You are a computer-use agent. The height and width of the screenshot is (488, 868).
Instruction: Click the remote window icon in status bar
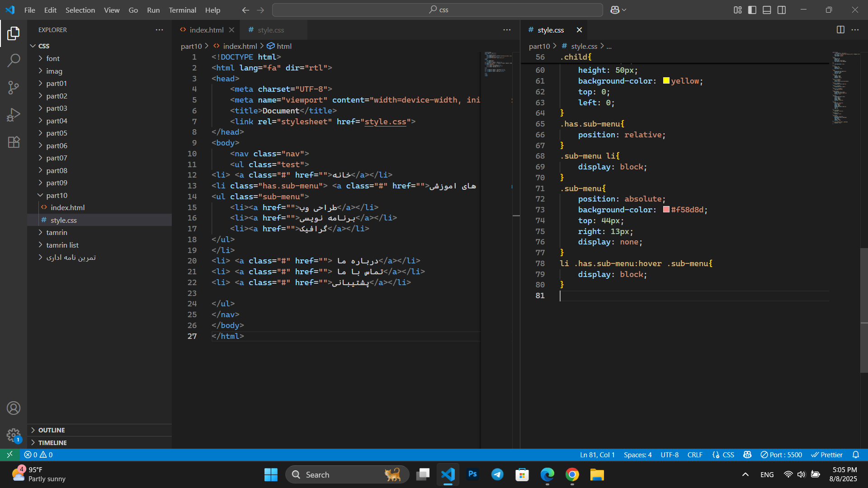[9, 455]
